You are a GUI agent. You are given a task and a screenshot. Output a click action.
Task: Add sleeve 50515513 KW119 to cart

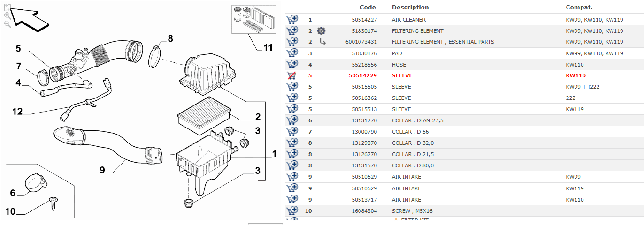pyautogui.click(x=292, y=109)
